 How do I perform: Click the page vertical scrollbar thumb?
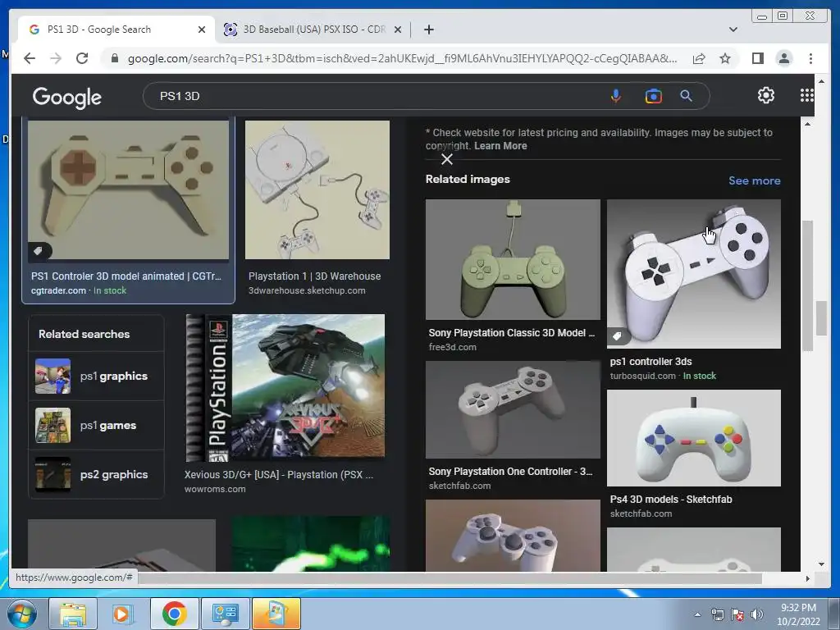[x=821, y=318]
